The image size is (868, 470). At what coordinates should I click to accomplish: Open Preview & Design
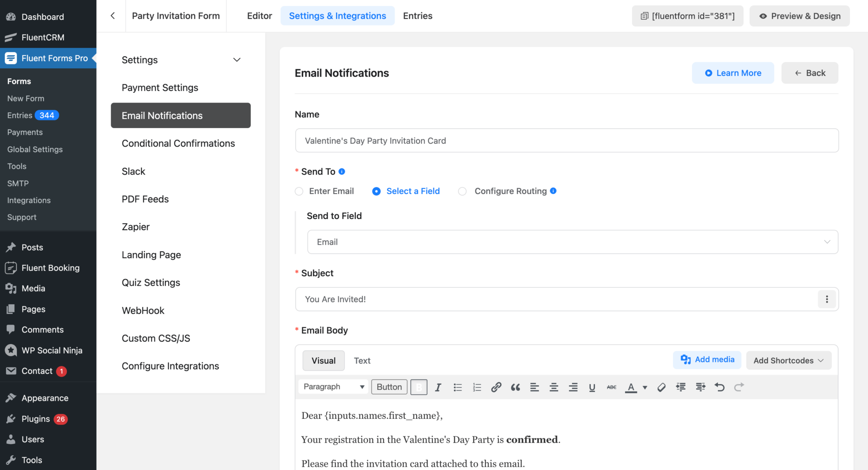799,16
